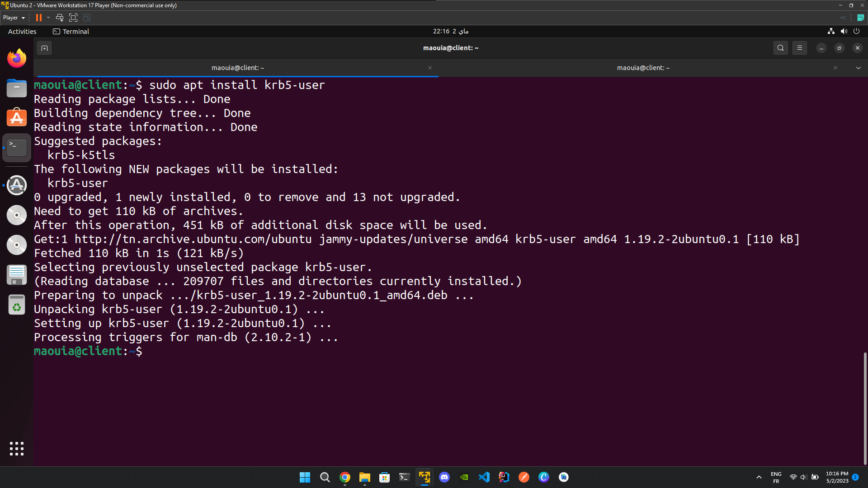Open Firefox from the Ubuntu dock
This screenshot has width=868, height=488.
coord(17,58)
